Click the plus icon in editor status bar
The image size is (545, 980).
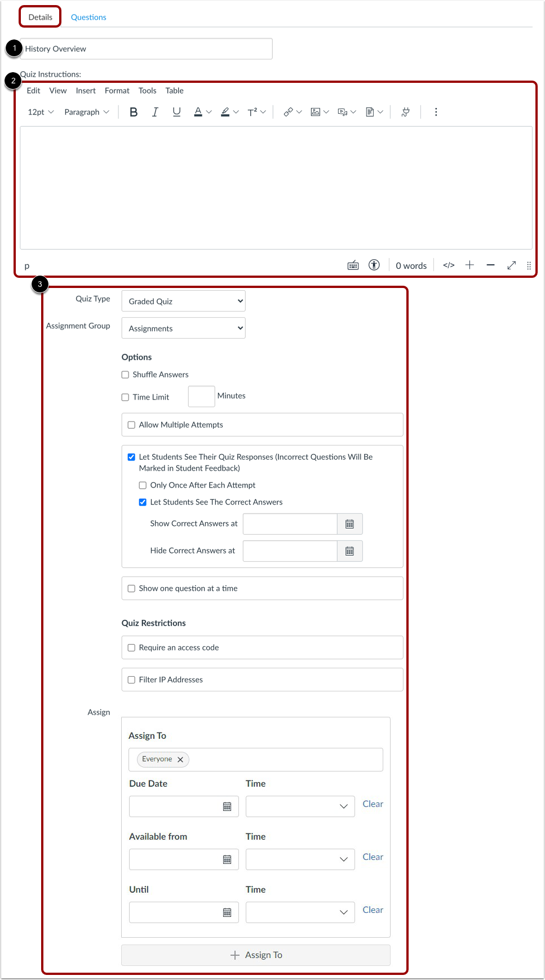[469, 265]
